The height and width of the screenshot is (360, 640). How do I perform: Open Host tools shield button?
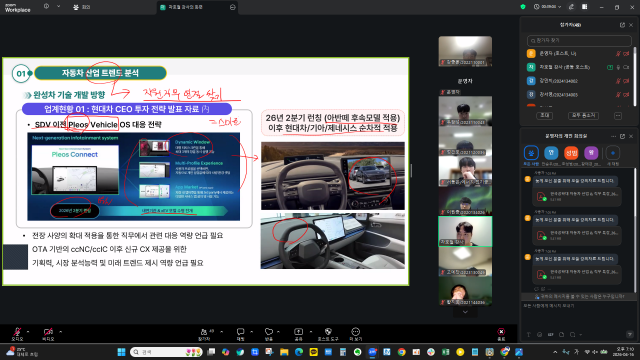[x=328, y=333]
